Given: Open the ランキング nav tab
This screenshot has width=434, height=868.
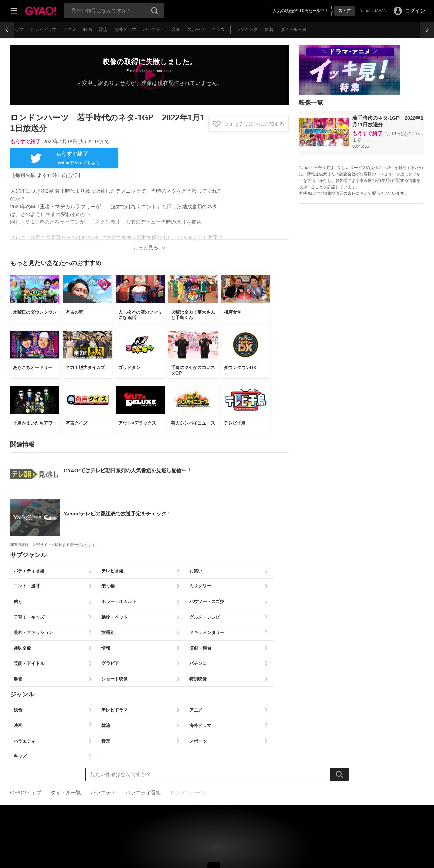Looking at the screenshot, I should [247, 30].
